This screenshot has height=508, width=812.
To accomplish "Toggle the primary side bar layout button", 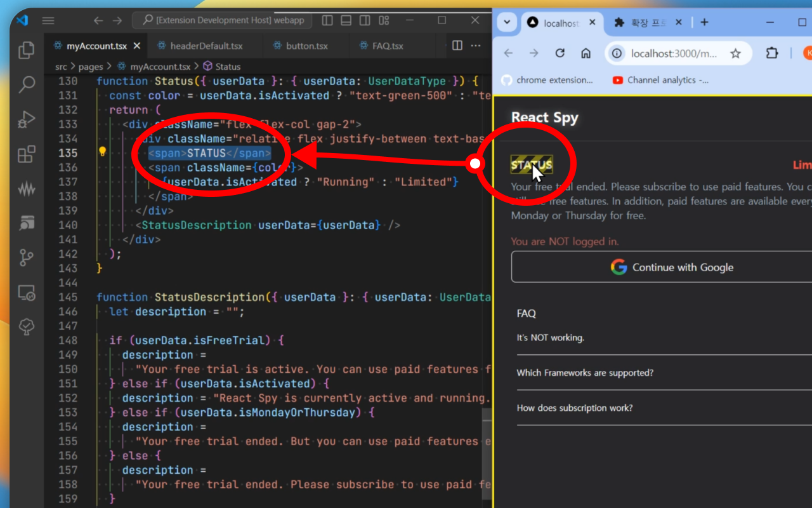I will [327, 20].
